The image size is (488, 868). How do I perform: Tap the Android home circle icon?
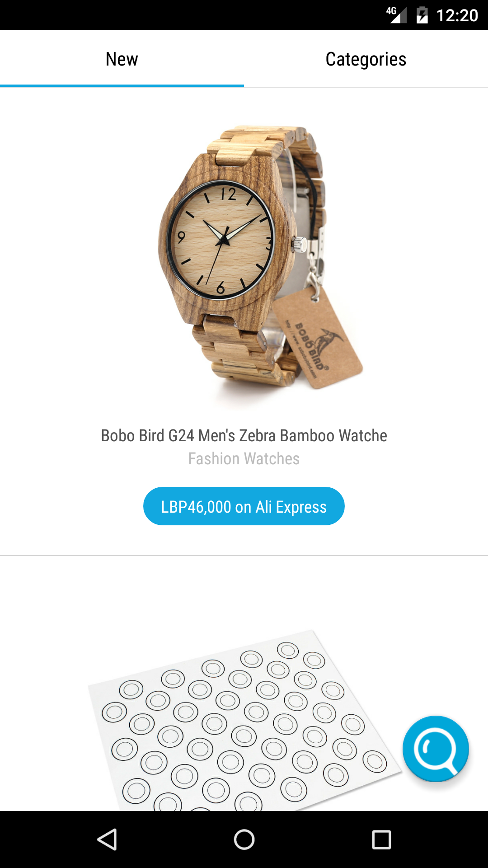tap(244, 840)
